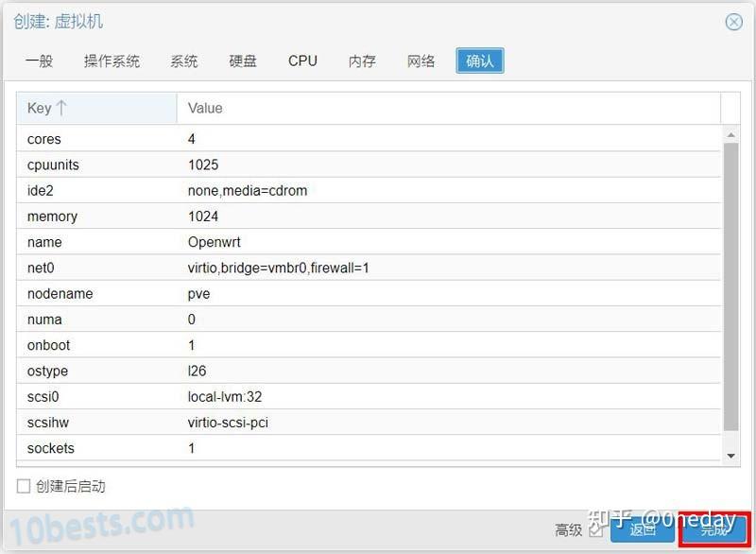Image resolution: width=756 pixels, height=554 pixels.
Task: Open the 网络 (Network) tab
Action: (x=421, y=61)
